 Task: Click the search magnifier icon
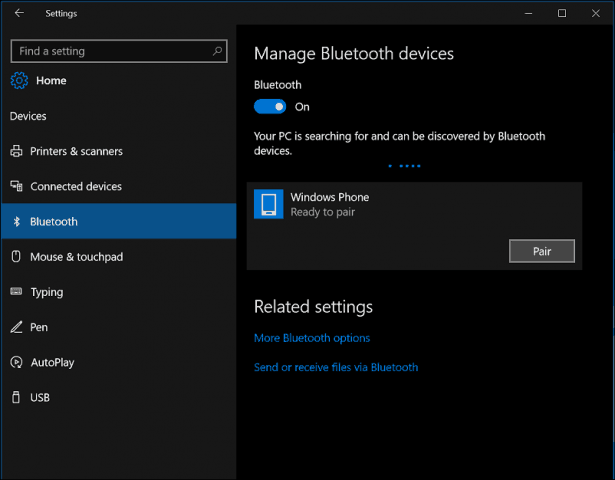coord(217,50)
